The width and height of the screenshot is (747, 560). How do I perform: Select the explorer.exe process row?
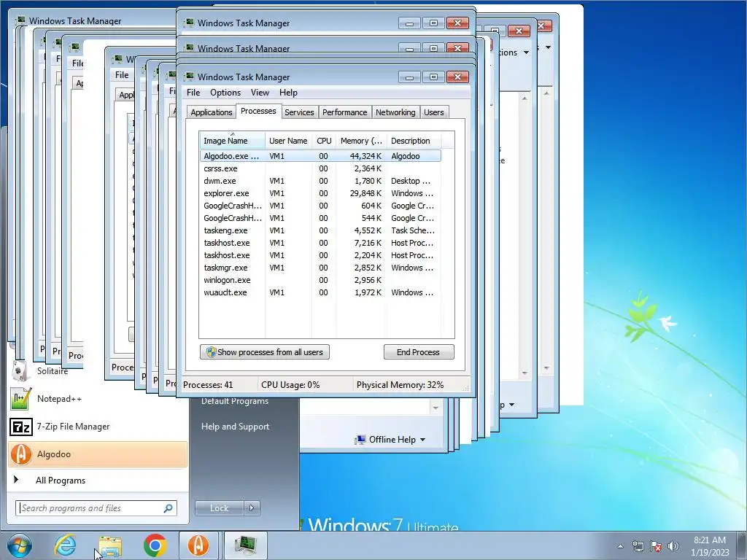pyautogui.click(x=320, y=193)
